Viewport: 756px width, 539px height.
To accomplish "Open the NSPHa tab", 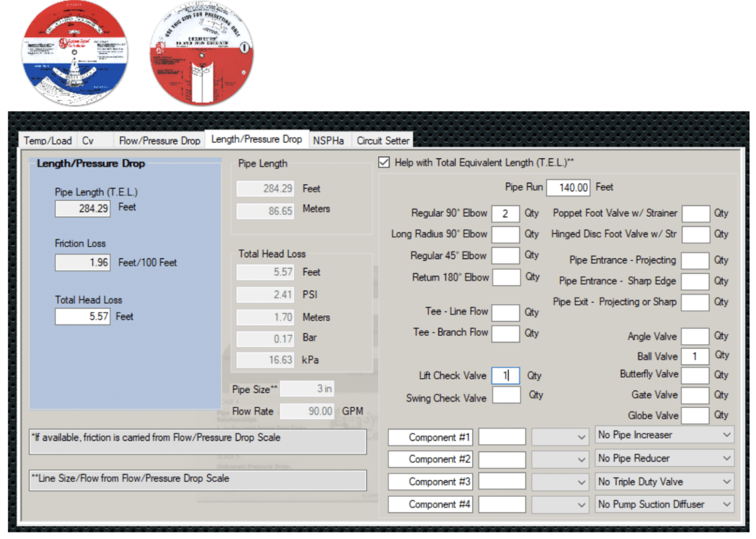I will 330,140.
